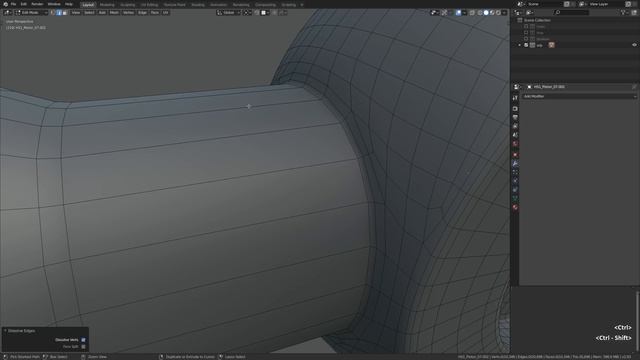Open the outliner display mode dropdown
640x360 pixels.
click(x=530, y=13)
